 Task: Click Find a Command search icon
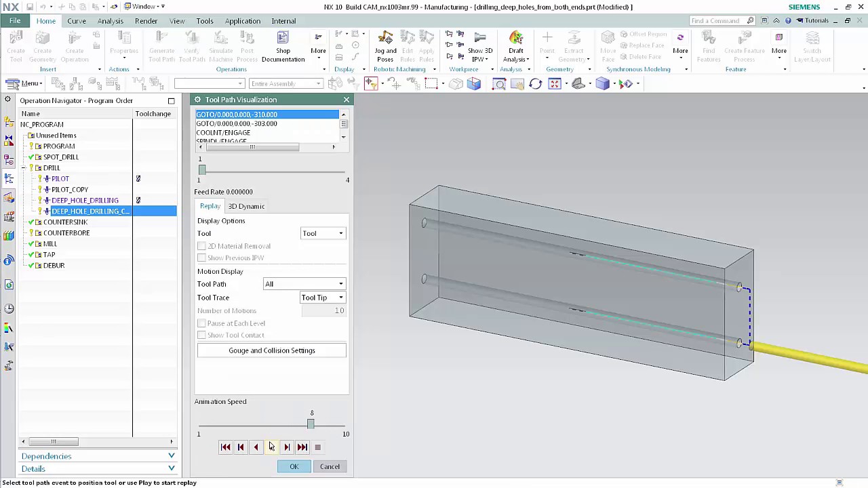750,20
